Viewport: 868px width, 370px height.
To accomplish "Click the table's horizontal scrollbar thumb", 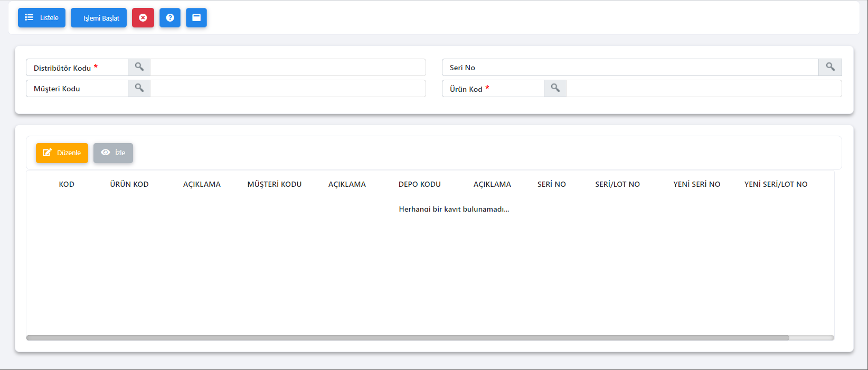I will coord(408,338).
